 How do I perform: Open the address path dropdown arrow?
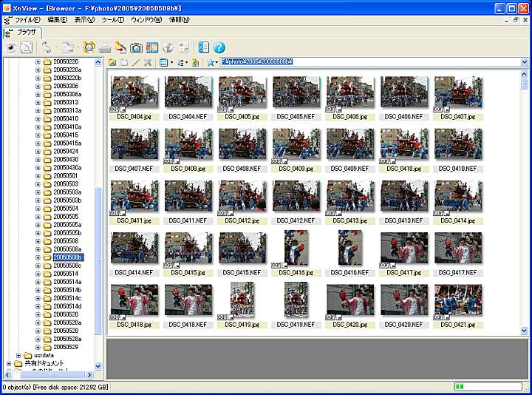[525, 62]
